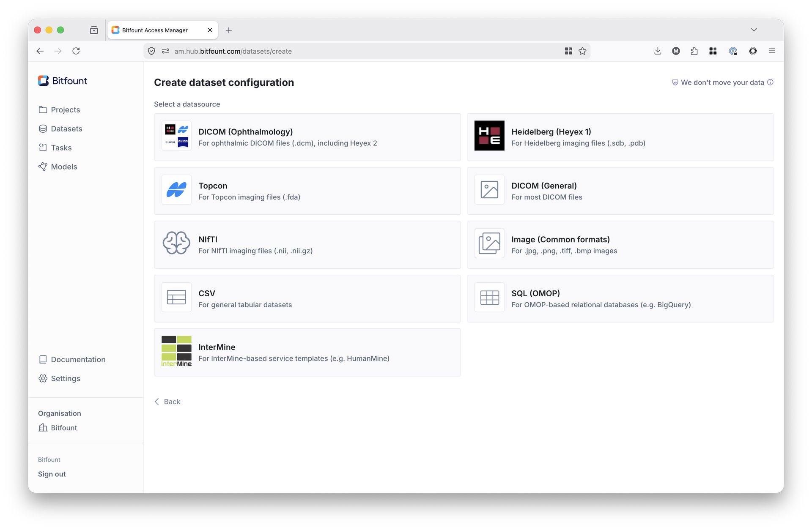Open the browser hamburger menu
Screen dimensions: 812x530
pos(772,51)
